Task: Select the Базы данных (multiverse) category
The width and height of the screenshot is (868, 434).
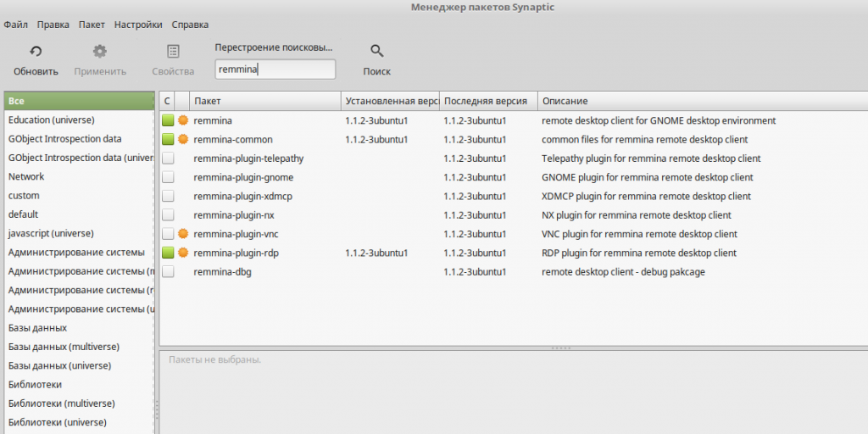Action: click(x=79, y=347)
